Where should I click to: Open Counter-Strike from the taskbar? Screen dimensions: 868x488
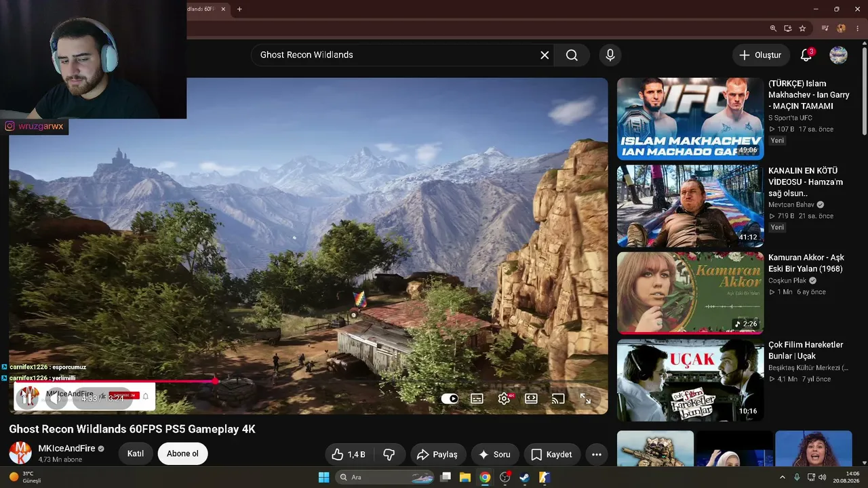click(x=544, y=477)
